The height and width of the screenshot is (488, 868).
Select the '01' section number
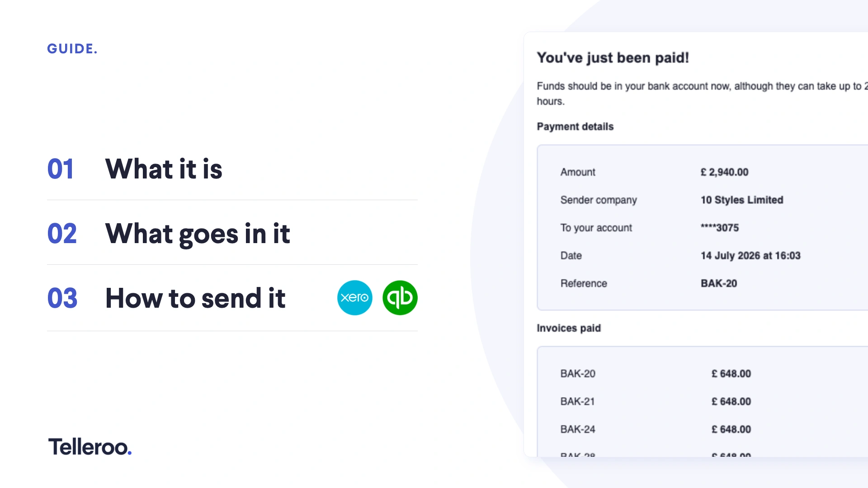click(x=61, y=169)
